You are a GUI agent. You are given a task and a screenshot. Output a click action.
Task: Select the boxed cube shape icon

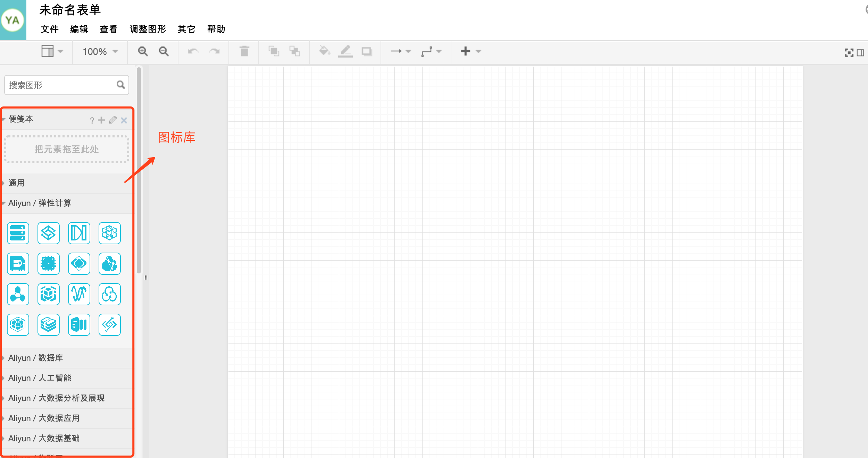pyautogui.click(x=49, y=294)
